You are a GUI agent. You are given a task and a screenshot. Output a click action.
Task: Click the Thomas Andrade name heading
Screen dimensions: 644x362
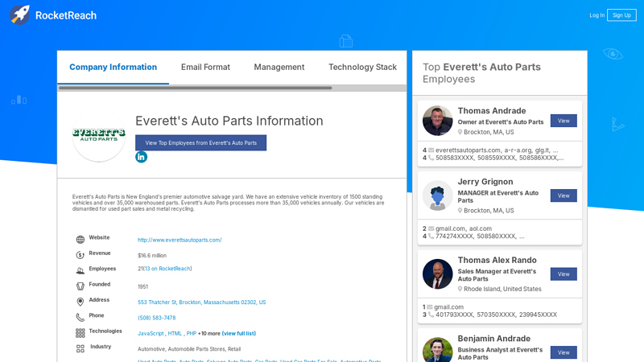[x=492, y=111]
